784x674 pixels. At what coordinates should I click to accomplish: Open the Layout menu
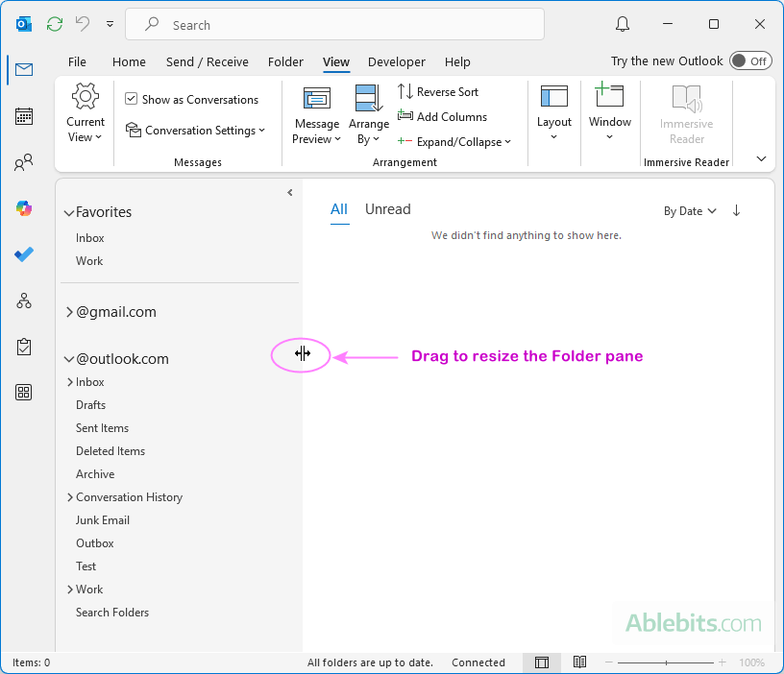554,113
